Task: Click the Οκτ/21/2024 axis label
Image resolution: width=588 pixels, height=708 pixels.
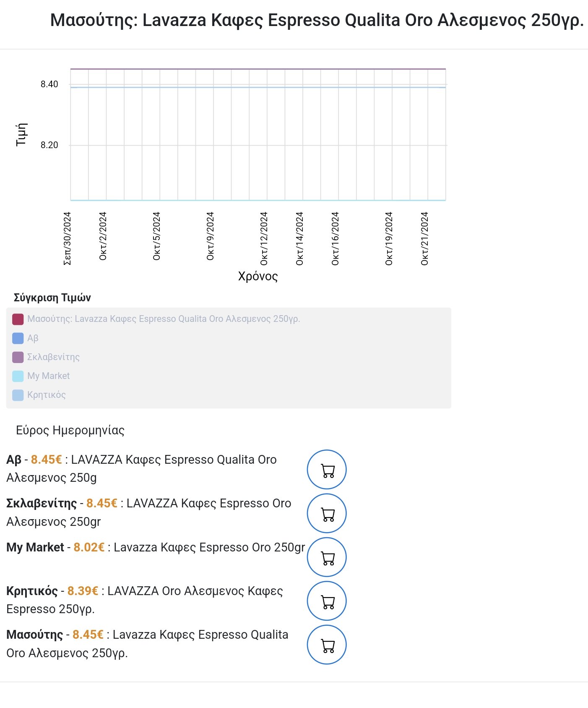Action: tap(424, 238)
